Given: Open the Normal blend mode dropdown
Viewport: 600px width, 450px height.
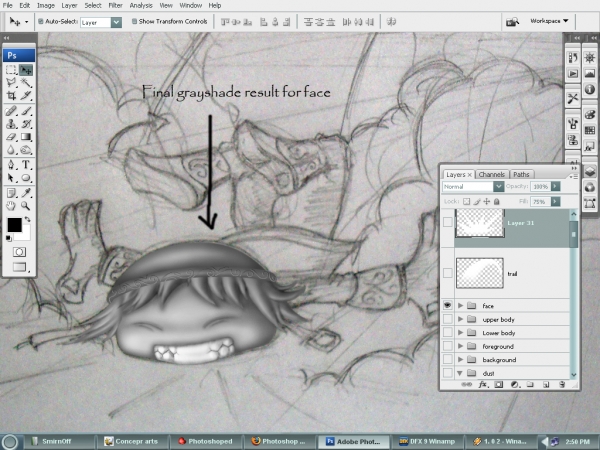Looking at the screenshot, I should pyautogui.click(x=498, y=186).
